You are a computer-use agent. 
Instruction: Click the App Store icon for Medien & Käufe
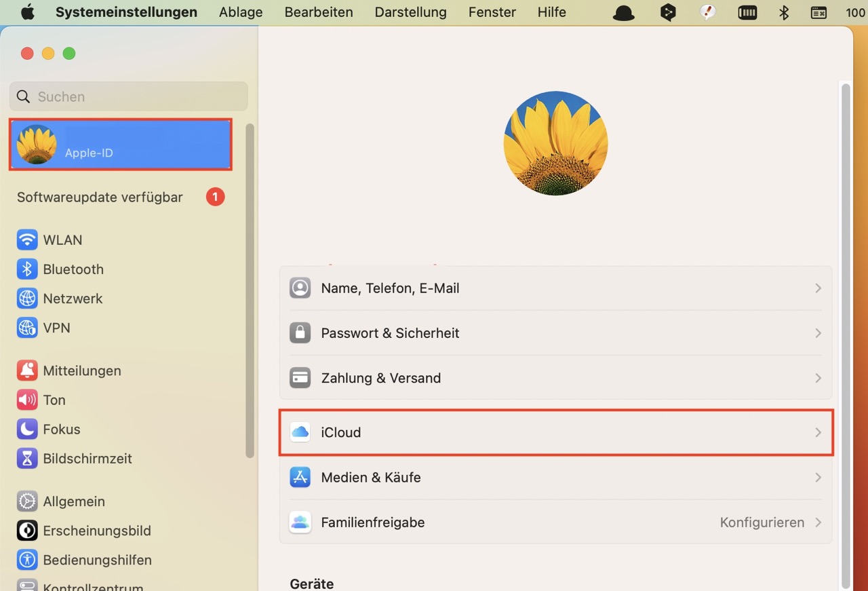click(x=300, y=478)
